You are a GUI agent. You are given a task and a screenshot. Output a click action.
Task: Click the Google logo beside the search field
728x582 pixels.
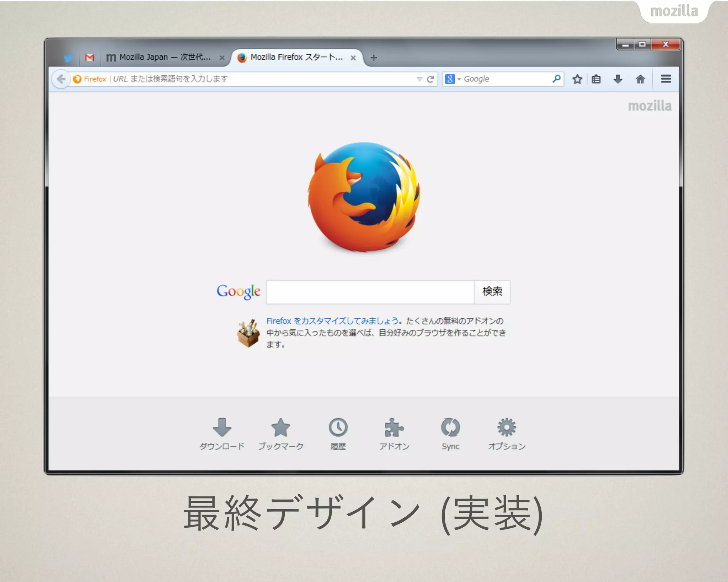239,292
